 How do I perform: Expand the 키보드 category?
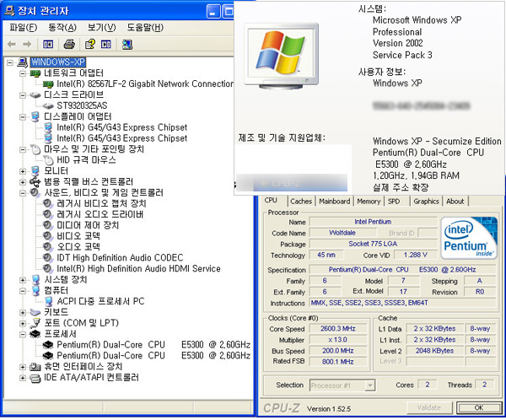(22, 313)
